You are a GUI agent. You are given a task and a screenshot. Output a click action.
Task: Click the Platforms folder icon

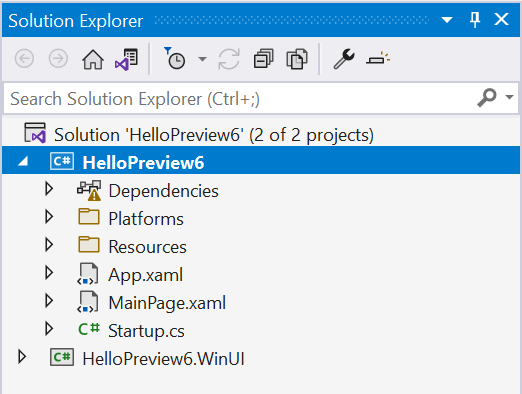pyautogui.click(x=89, y=217)
